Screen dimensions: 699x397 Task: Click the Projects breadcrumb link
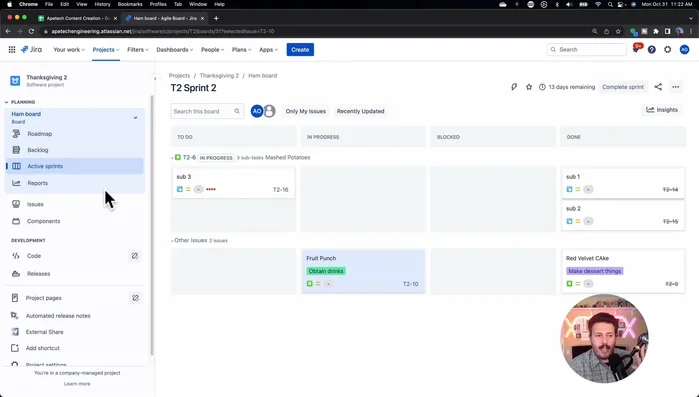pyautogui.click(x=179, y=76)
